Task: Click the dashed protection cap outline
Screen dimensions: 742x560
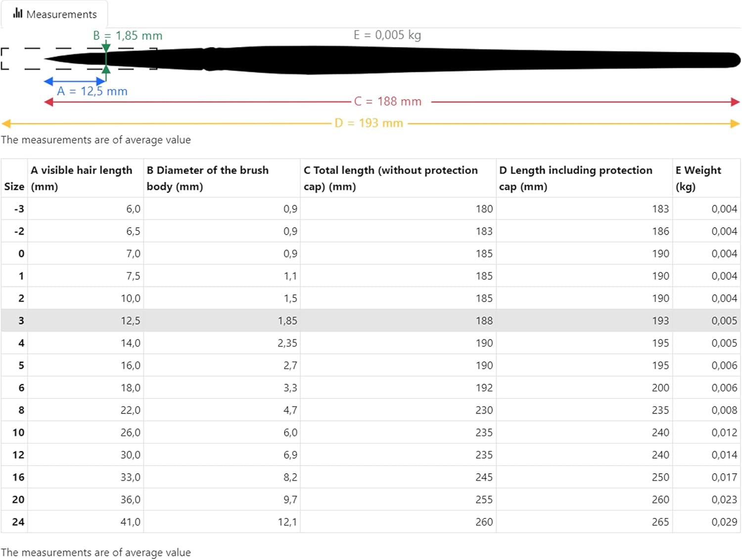Action: [20, 49]
